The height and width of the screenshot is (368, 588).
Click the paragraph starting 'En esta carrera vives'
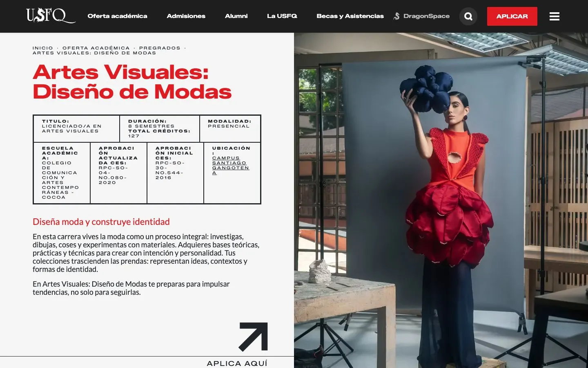(146, 253)
